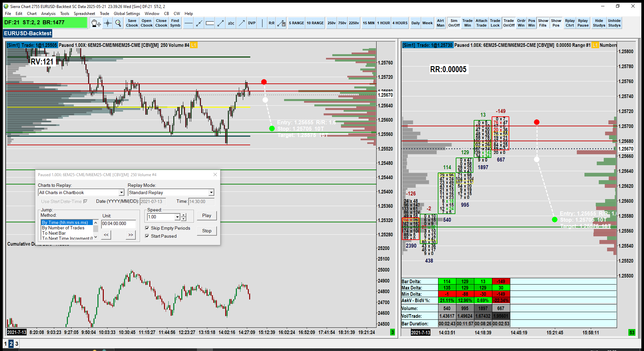Viewport: 644px width, 351px height.
Task: Increase replay speed with up spinner
Action: click(x=184, y=215)
